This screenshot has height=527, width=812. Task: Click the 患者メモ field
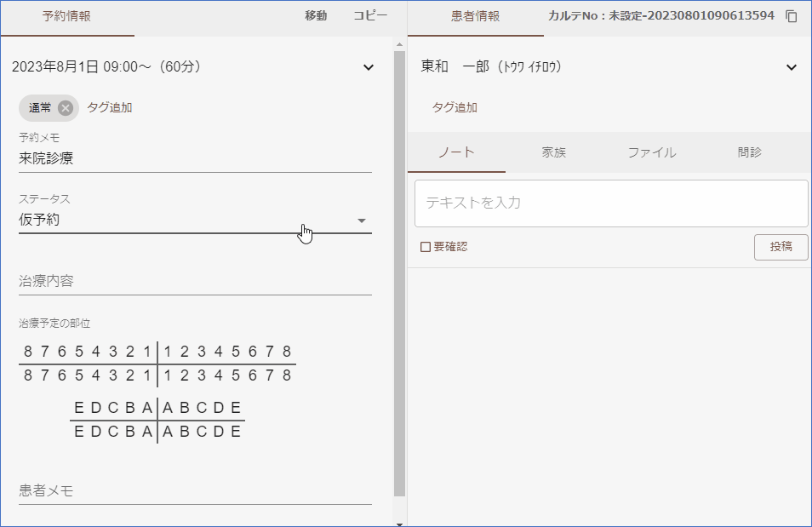(195, 491)
